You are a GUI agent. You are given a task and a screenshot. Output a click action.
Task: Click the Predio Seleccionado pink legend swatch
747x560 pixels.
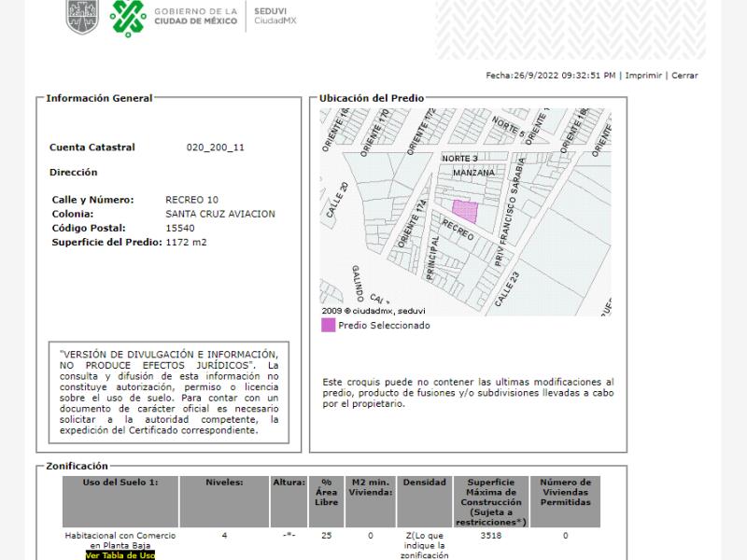click(x=329, y=325)
